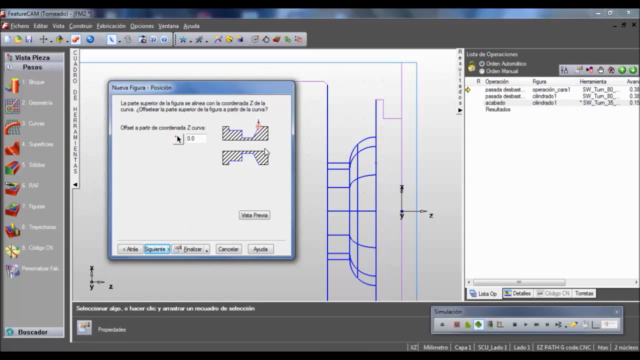Close the Simulación toolbar
The height and width of the screenshot is (360, 640).
click(x=617, y=312)
